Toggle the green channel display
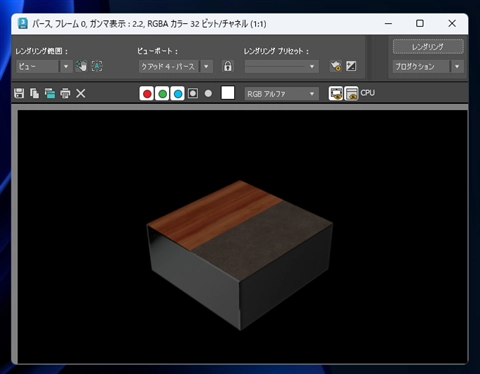 pos(162,94)
